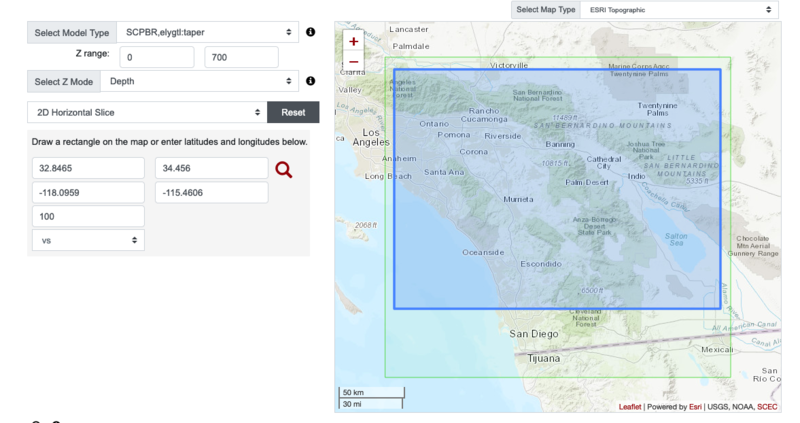The width and height of the screenshot is (800, 423).
Task: Click the Tijuana map label
Action: point(543,359)
